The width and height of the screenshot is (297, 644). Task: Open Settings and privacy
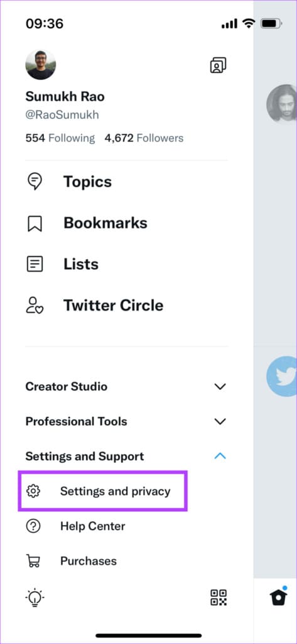102,491
